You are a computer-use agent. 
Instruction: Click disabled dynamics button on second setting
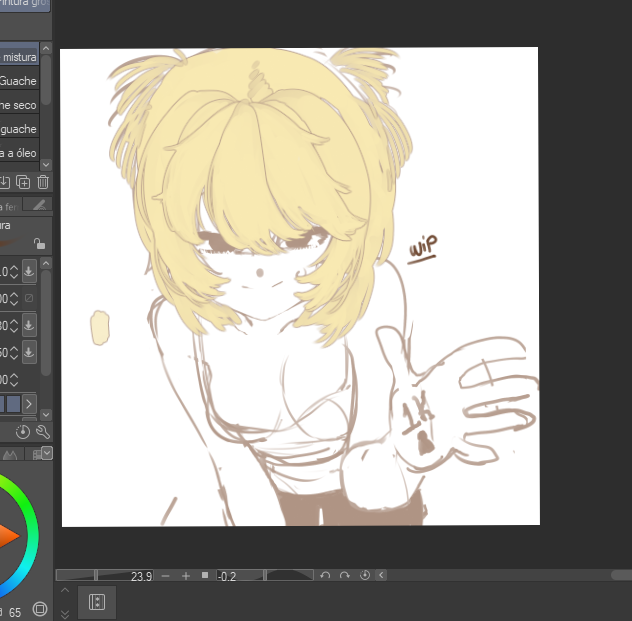tap(29, 298)
